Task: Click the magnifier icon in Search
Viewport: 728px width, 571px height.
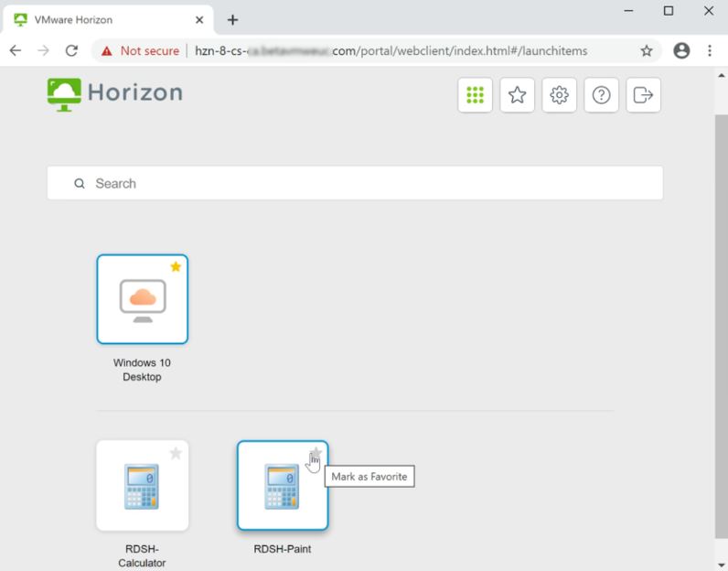Action: [80, 184]
